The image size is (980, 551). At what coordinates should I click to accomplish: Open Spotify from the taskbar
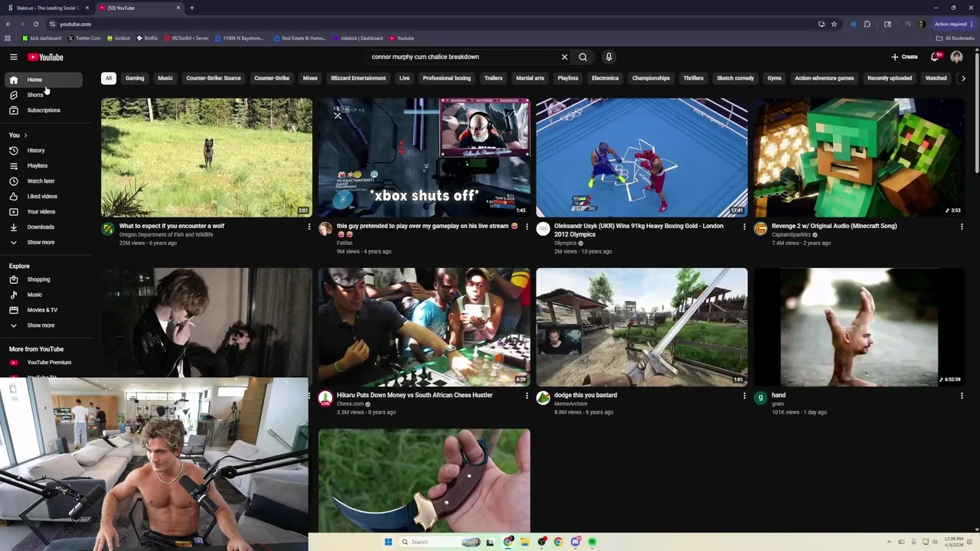pos(592,542)
